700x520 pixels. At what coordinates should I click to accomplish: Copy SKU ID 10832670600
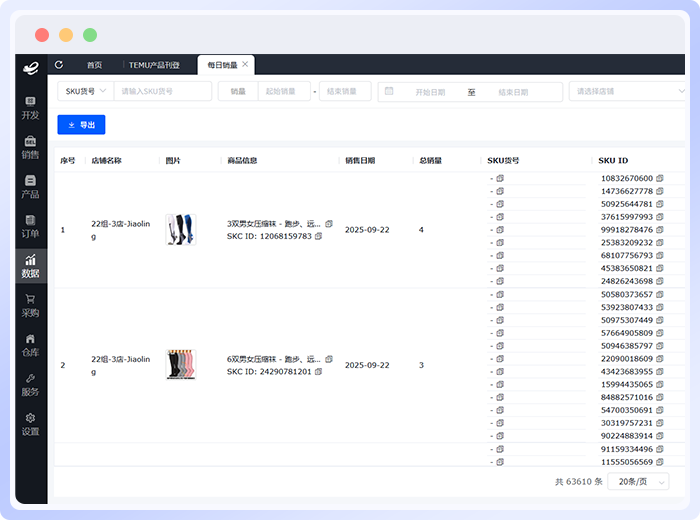coord(660,179)
